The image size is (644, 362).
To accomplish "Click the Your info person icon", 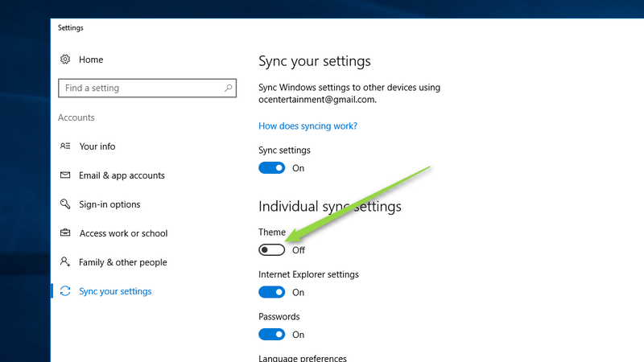I will (x=65, y=146).
